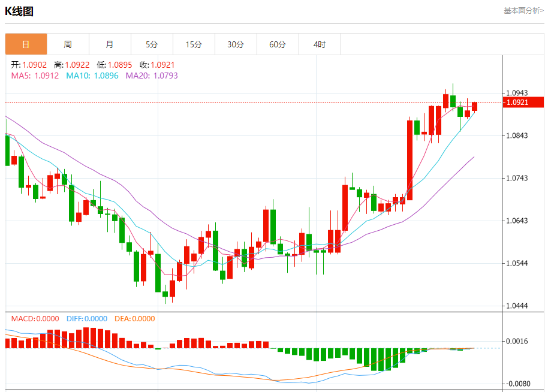Click the 1.0643 price axis label
The width and height of the screenshot is (548, 392).
pos(517,221)
